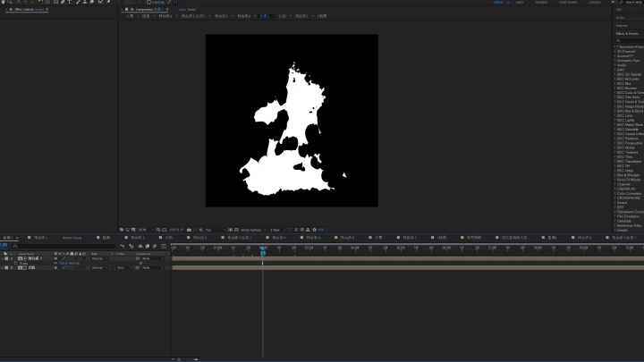The image size is (644, 362).
Task: Click the current time indicator playhead
Action: click(263, 248)
